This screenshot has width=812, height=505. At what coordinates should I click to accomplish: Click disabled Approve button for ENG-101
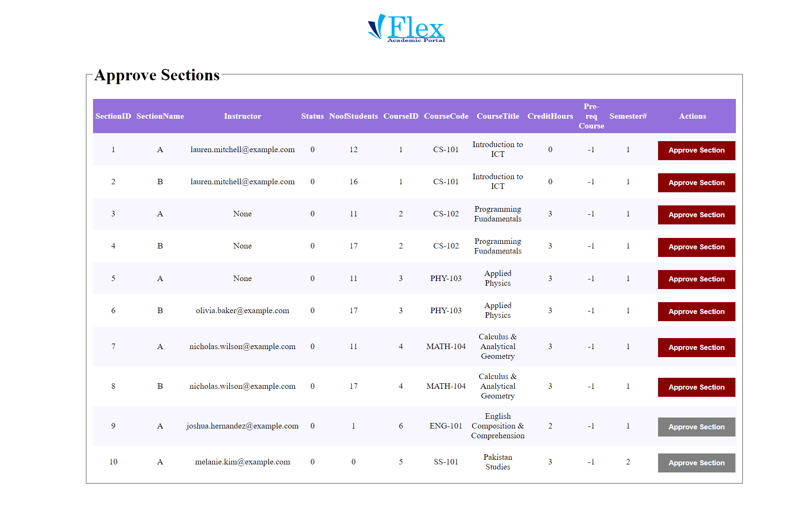point(696,427)
